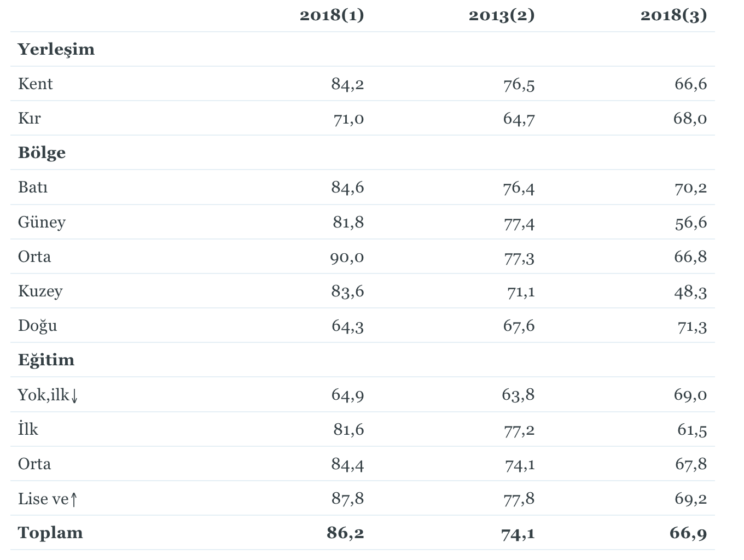Click the Kuzey row label

40,291
